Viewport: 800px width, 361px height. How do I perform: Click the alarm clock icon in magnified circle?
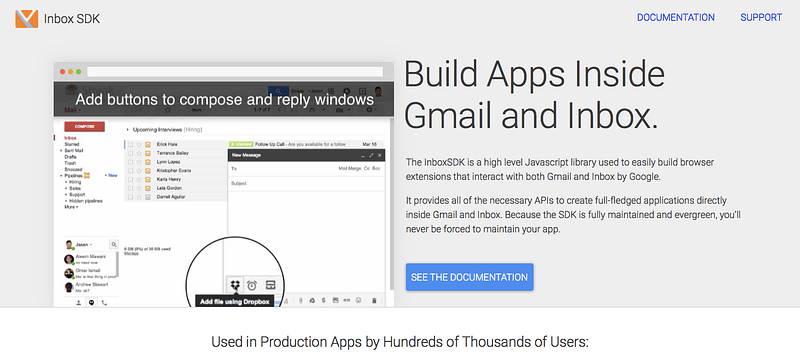coord(252,285)
